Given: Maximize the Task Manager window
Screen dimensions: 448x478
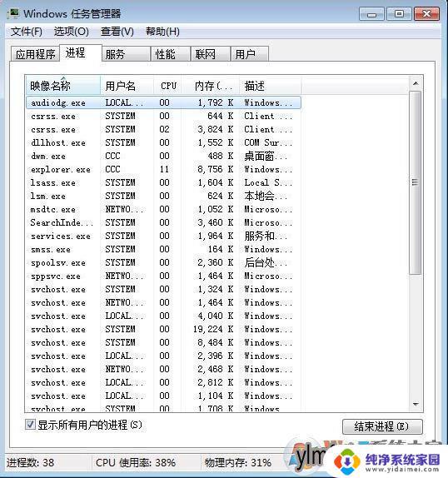Looking at the screenshot, I should [399, 14].
